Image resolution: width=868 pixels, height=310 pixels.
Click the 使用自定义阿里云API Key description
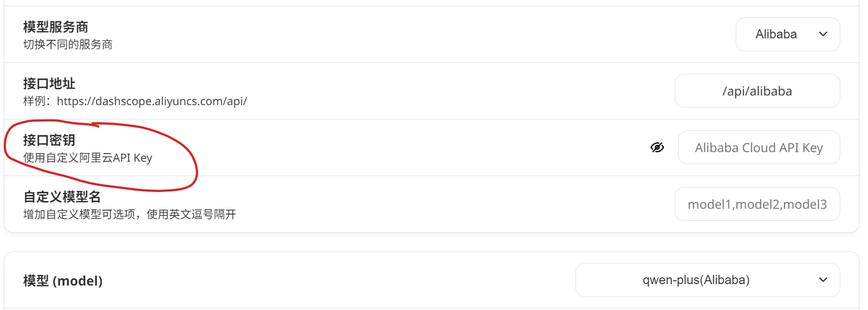tap(87, 158)
